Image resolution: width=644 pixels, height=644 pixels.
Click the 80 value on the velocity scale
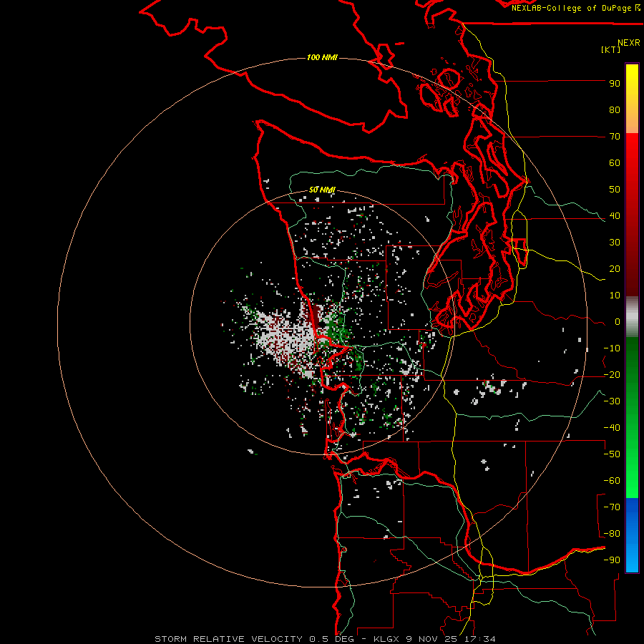point(615,110)
